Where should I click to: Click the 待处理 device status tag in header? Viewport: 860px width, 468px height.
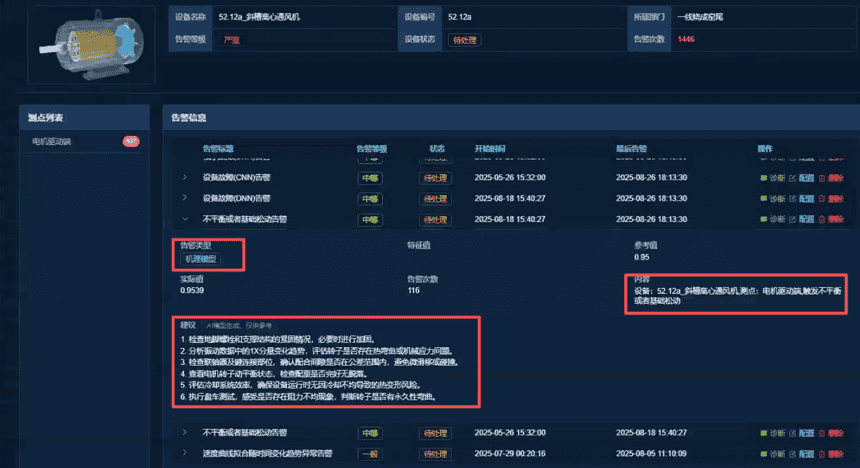point(464,40)
